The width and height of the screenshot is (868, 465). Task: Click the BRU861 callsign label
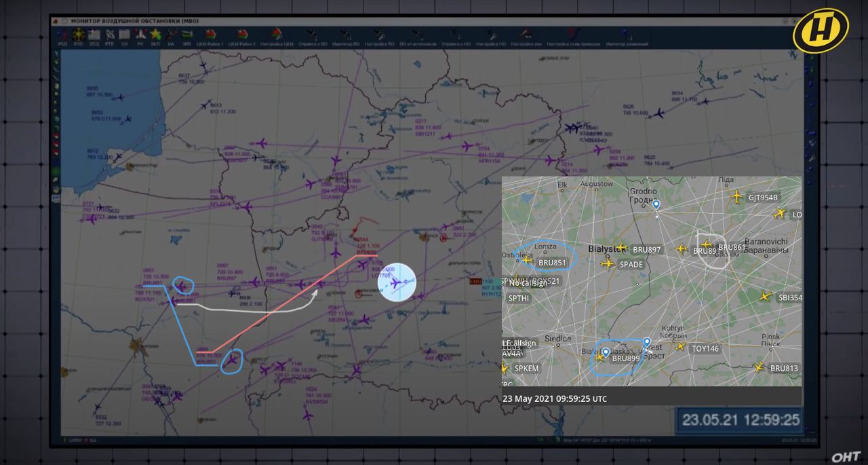pyautogui.click(x=730, y=248)
